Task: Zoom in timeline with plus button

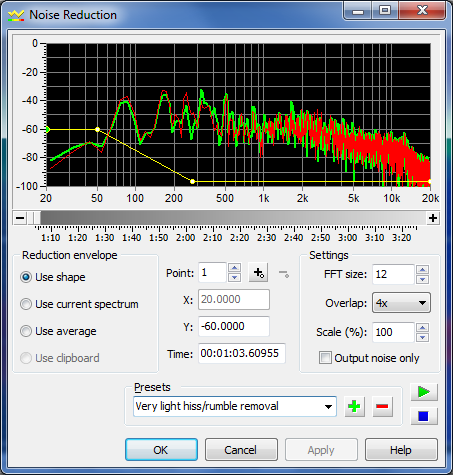Action: coord(433,218)
